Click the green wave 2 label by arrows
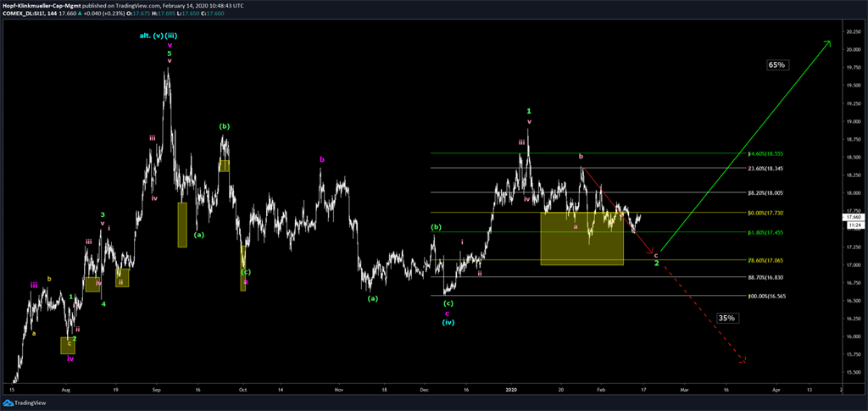868x411 pixels. [656, 264]
